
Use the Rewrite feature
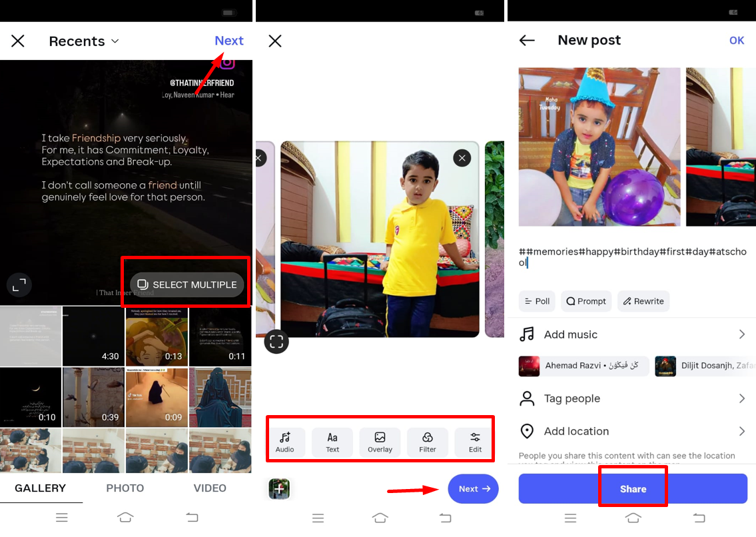(643, 301)
